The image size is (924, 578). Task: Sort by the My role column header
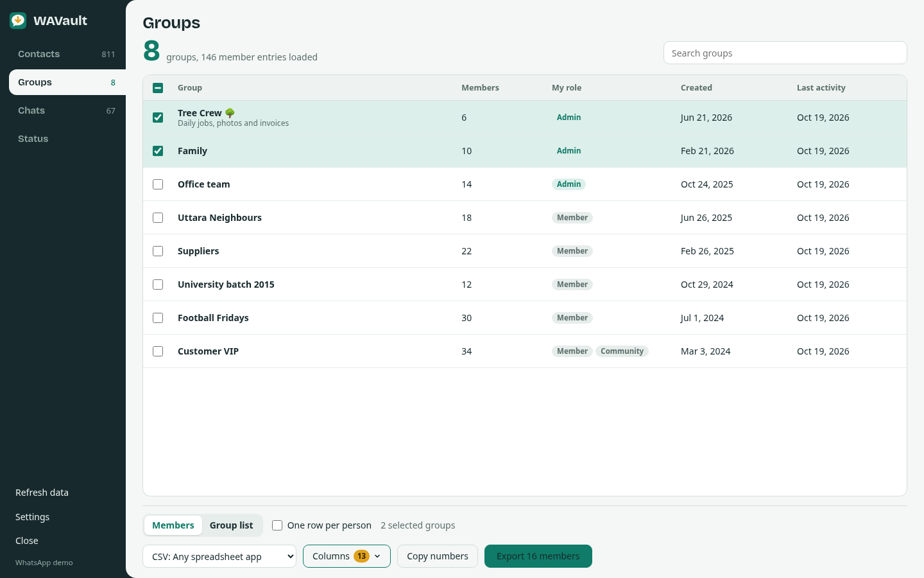567,88
